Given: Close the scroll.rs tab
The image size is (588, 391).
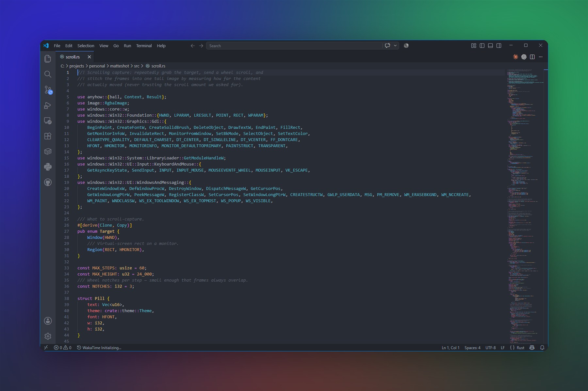Looking at the screenshot, I should [89, 57].
